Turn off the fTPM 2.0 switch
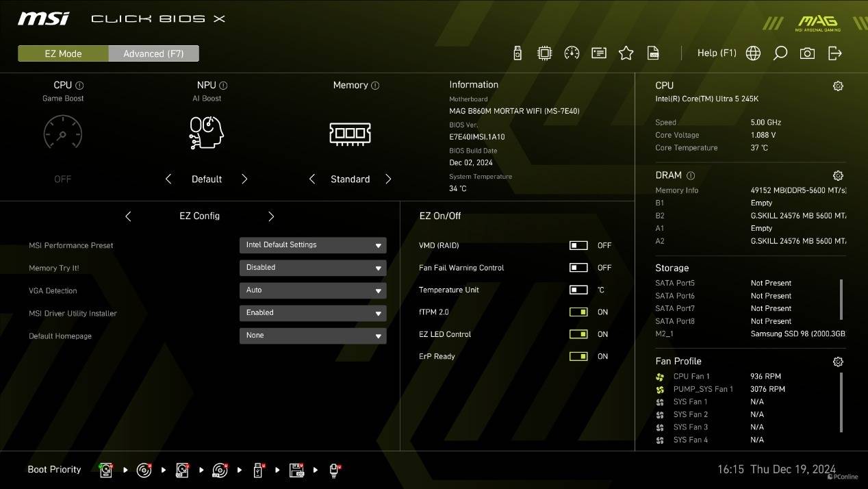This screenshot has width=868, height=489. click(x=578, y=312)
